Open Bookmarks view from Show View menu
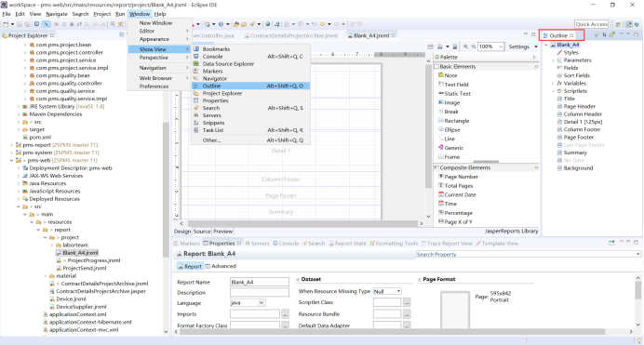This screenshot has height=345, width=644. click(250, 48)
